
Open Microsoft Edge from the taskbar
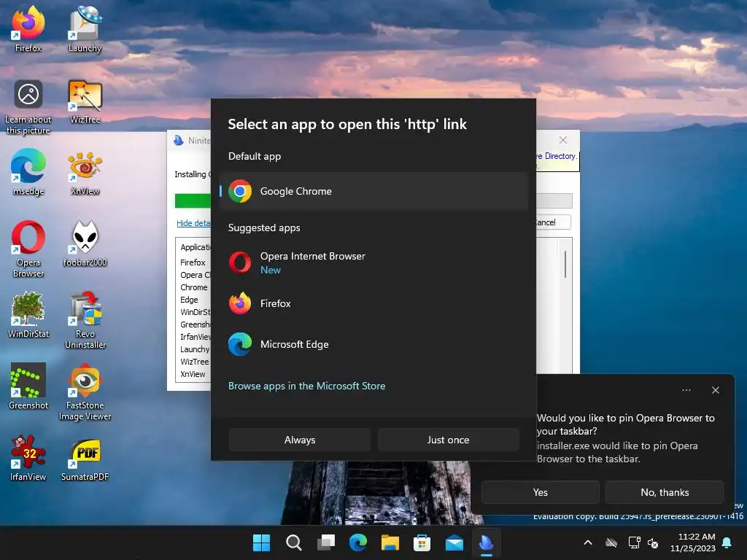click(358, 542)
